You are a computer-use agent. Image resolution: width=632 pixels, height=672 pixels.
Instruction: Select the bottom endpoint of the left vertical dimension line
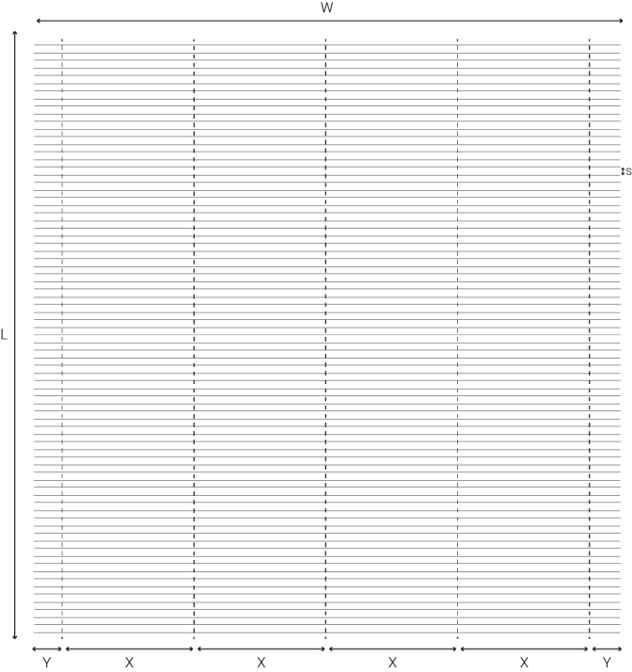tap(15, 637)
